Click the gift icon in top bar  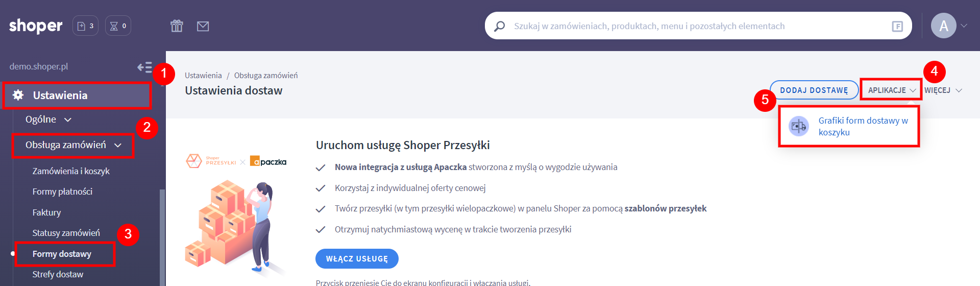(177, 26)
